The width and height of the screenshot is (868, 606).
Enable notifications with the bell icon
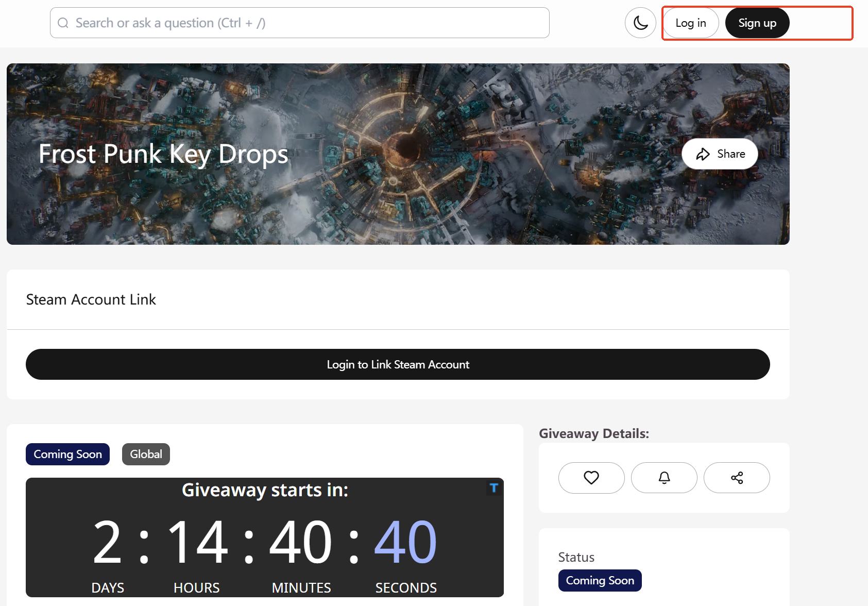664,478
